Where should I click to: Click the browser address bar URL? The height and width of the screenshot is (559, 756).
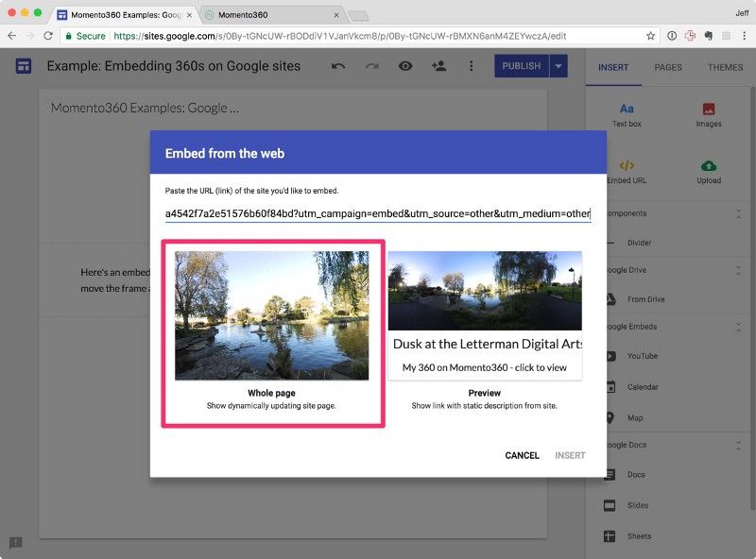coord(339,36)
